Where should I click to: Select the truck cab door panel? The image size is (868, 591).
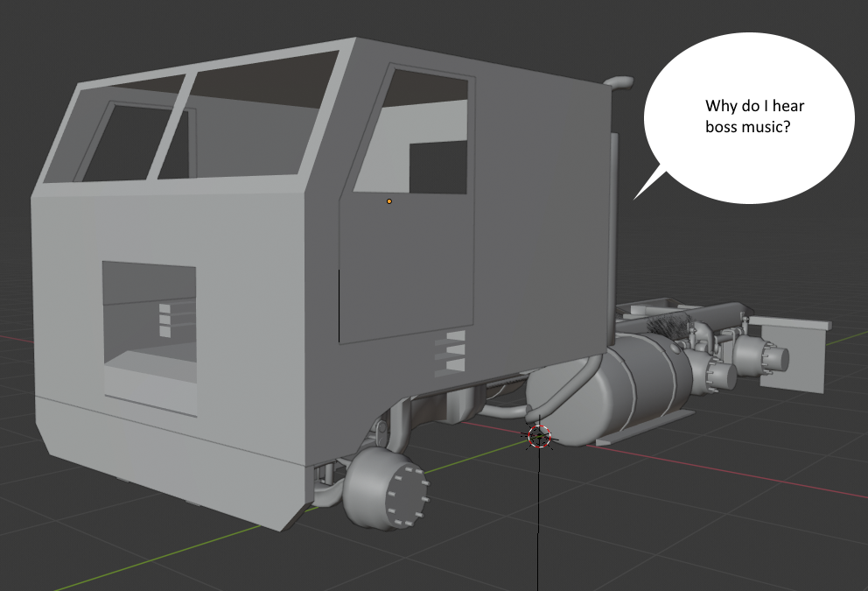407,204
